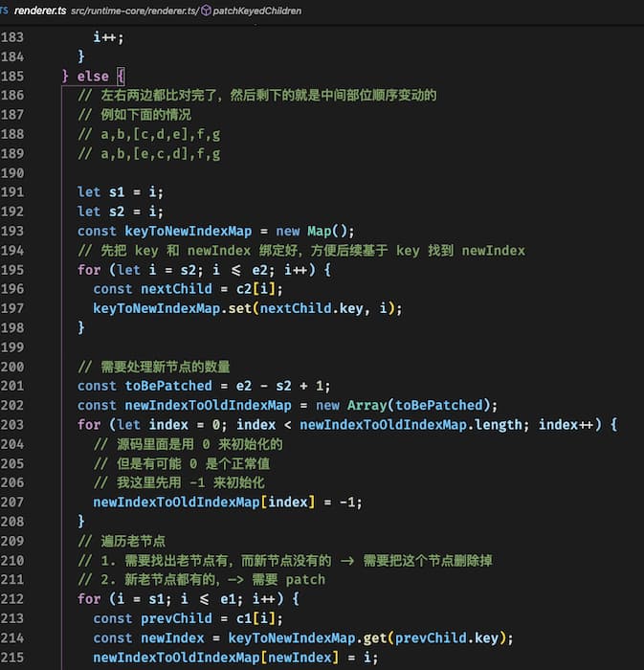644x670 pixels.
Task: Click 'e1' in the for loop on line 212
Action: point(228,599)
